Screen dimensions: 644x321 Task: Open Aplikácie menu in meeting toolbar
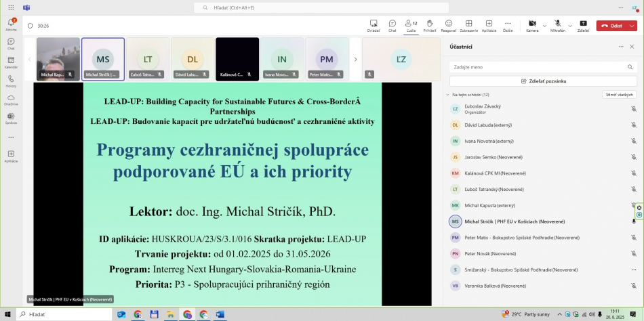489,25
